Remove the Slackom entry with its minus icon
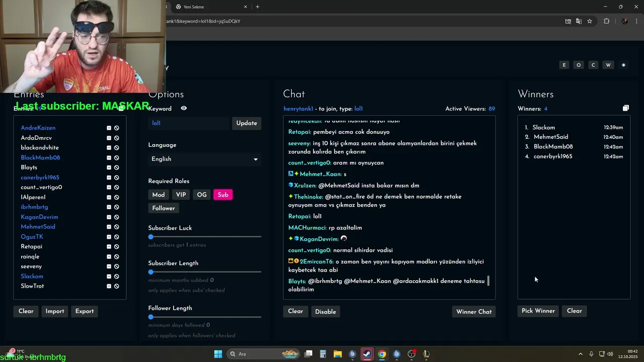 pos(109,277)
